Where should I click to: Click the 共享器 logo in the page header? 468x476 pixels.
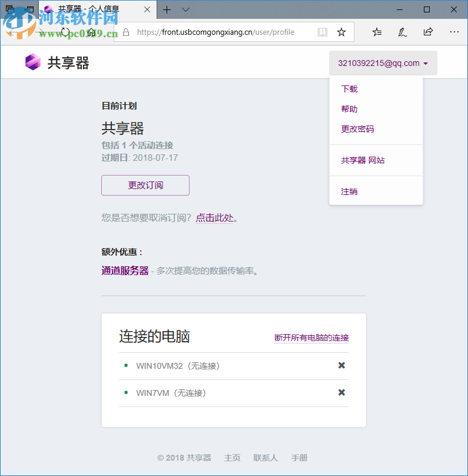pos(57,62)
